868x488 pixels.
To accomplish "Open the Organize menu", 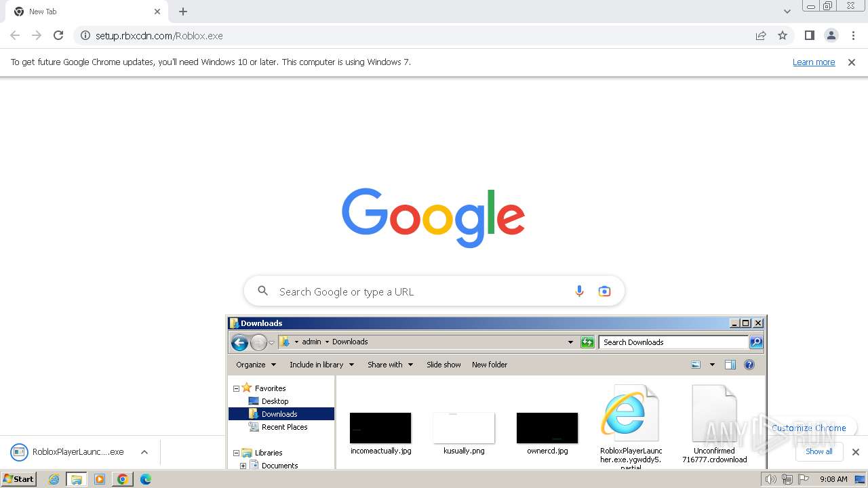I will [256, 365].
